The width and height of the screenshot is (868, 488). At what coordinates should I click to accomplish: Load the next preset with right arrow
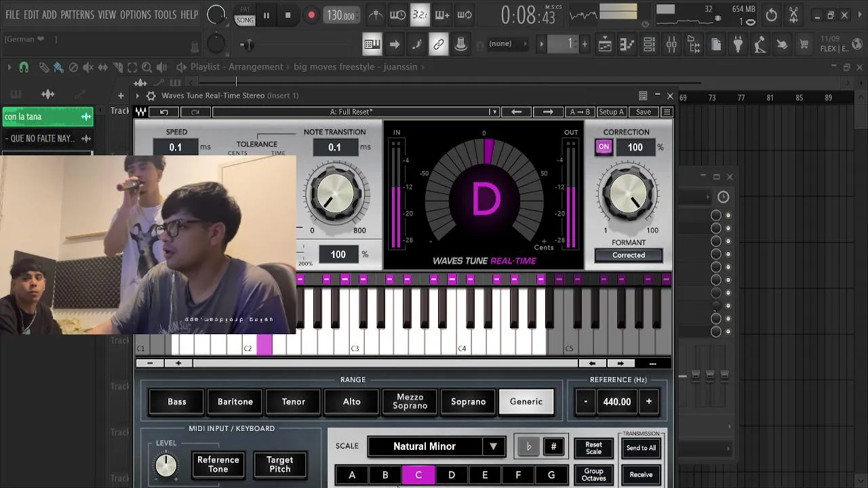pyautogui.click(x=548, y=112)
